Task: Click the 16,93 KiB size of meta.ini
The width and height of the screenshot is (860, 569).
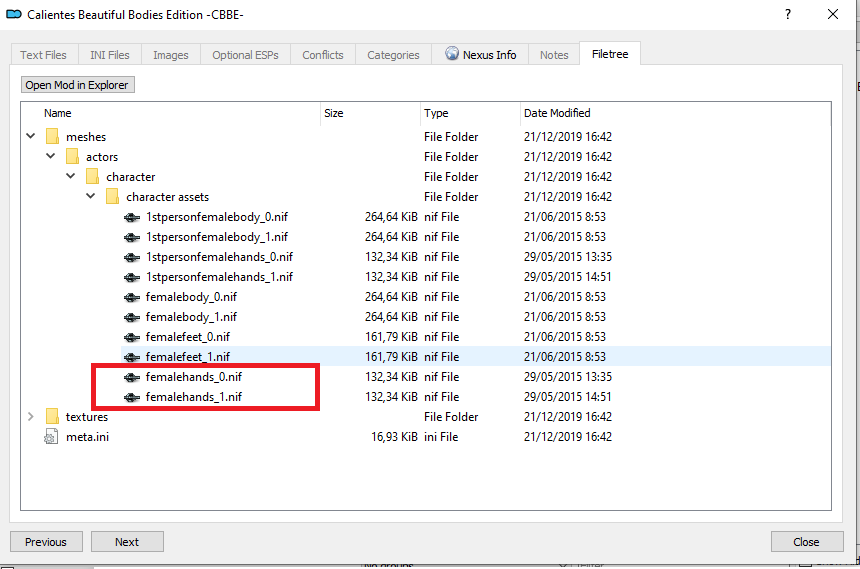Action: point(394,437)
